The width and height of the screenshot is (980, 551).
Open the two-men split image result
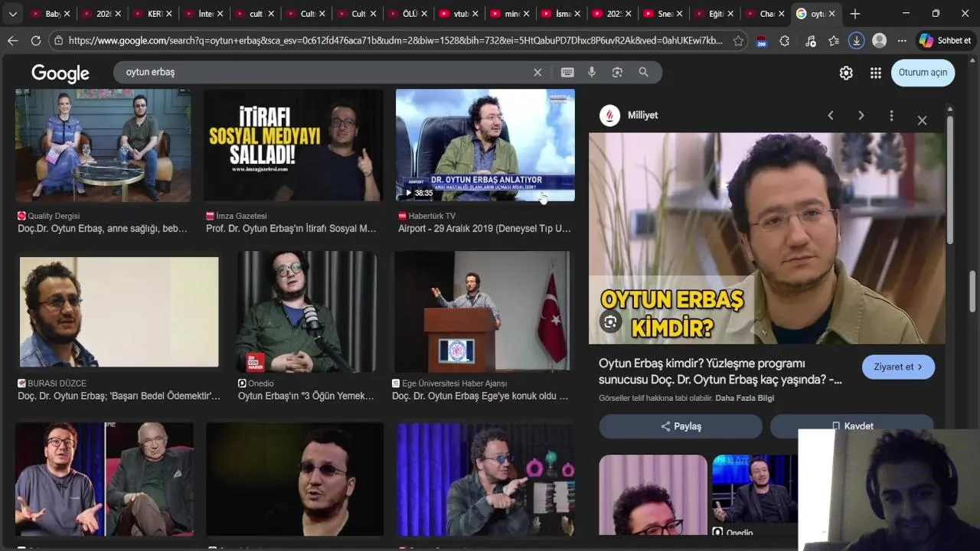(104, 479)
